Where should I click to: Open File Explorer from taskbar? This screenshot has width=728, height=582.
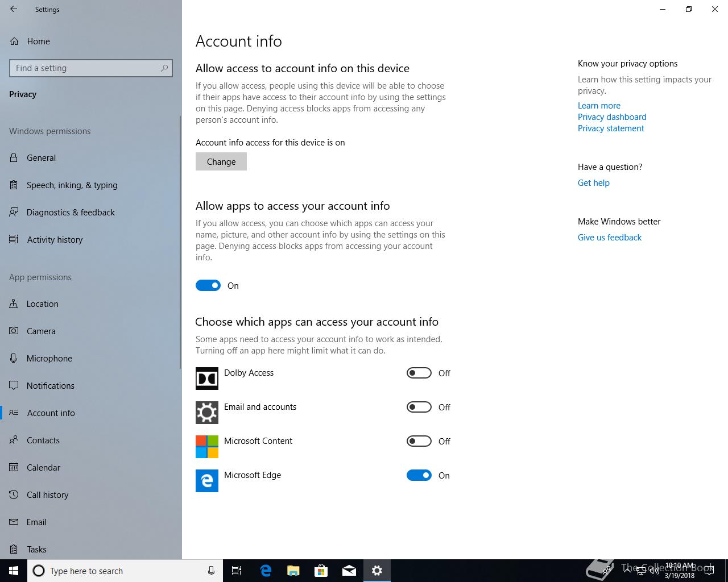pos(293,571)
